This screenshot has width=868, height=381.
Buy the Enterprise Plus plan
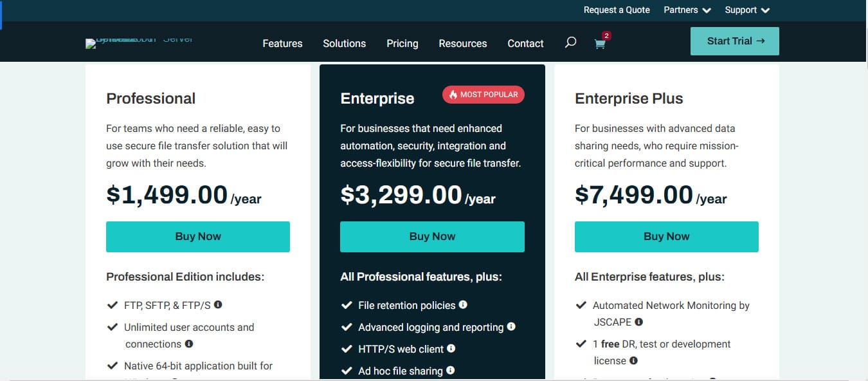coord(666,237)
